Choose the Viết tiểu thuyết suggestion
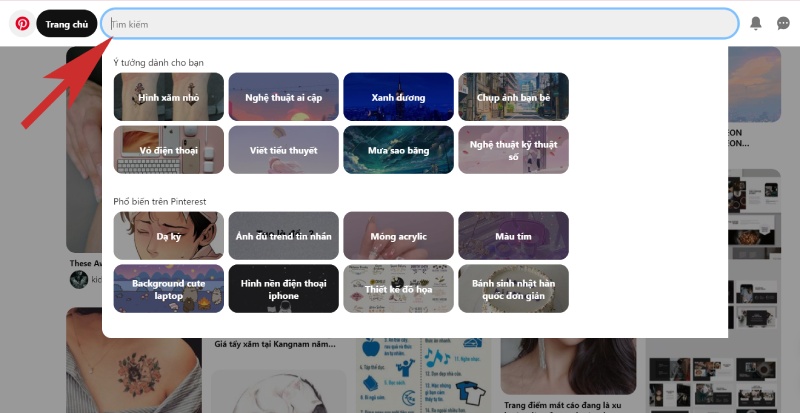The image size is (800, 413). tap(283, 150)
